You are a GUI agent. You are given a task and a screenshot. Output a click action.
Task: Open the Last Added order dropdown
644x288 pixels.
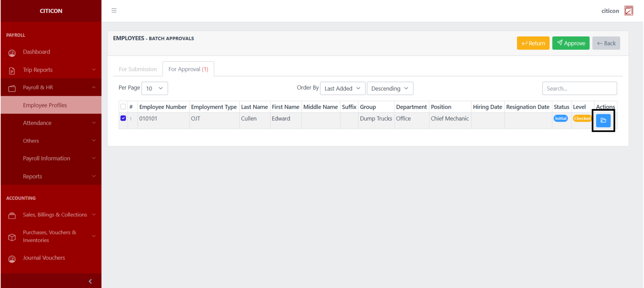(x=342, y=89)
